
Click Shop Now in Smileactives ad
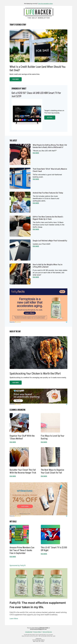click(25, 506)
